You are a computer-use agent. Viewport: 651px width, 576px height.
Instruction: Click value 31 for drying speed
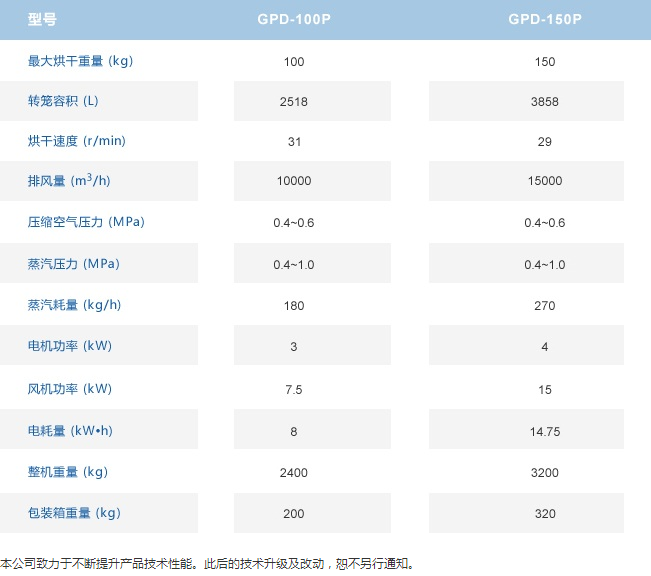point(294,142)
